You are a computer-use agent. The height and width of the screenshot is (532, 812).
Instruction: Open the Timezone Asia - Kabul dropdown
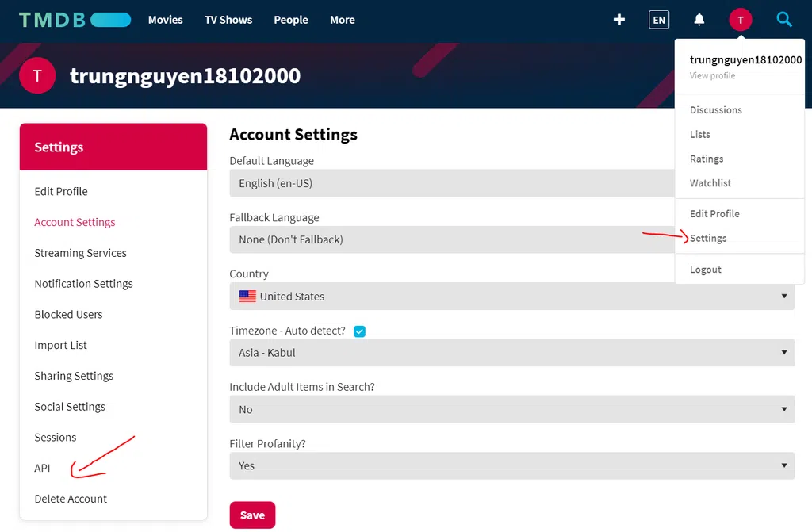511,353
